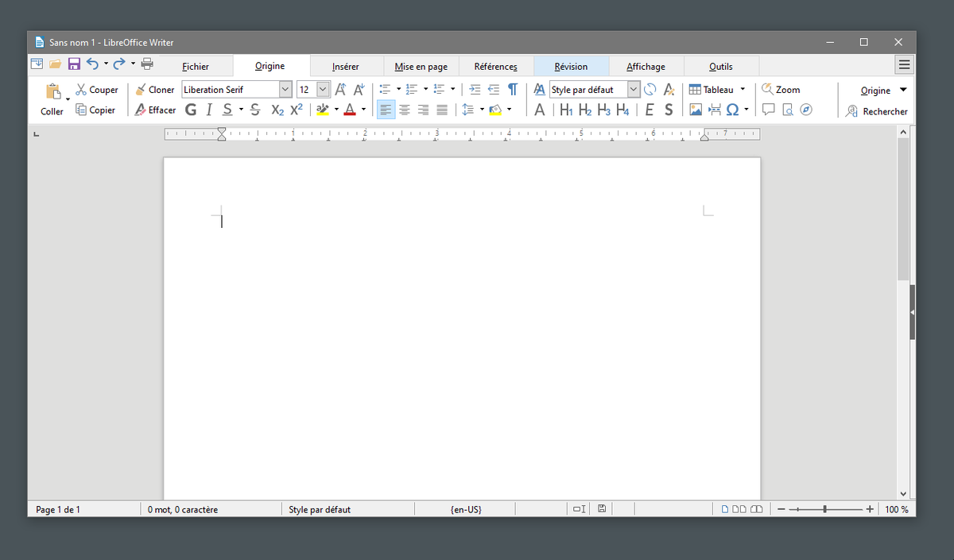Insert a comment with speech bubble icon
Screen dimensions: 954x560
pyautogui.click(x=769, y=110)
